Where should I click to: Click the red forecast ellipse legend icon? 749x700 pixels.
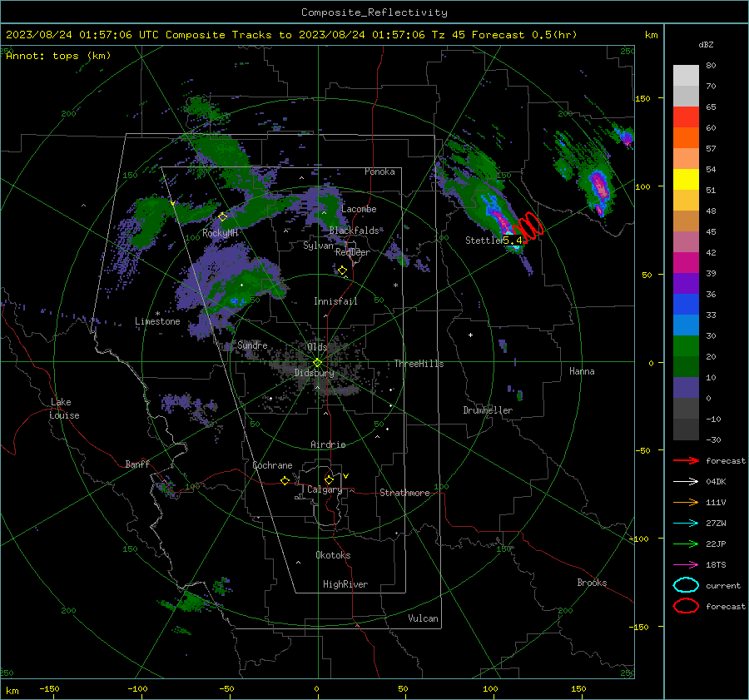click(x=686, y=606)
